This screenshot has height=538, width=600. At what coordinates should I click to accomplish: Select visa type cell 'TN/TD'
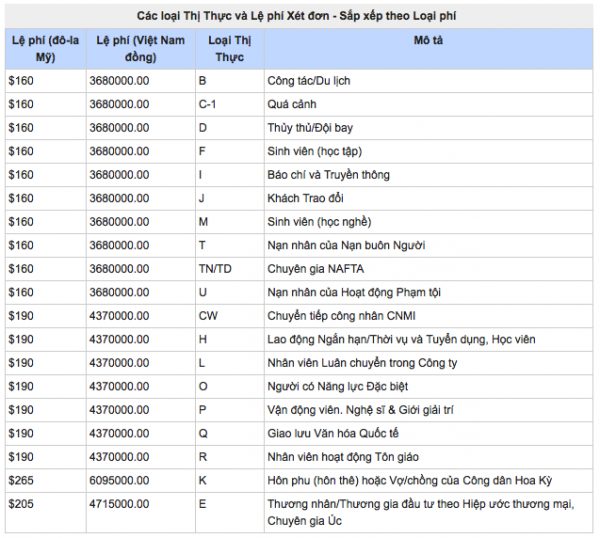[230, 269]
